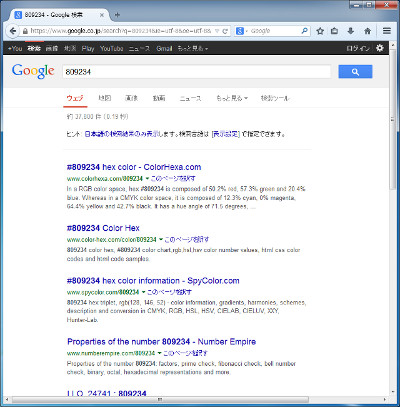
Task: Click the padlock site identity icon
Action: pos(25,31)
